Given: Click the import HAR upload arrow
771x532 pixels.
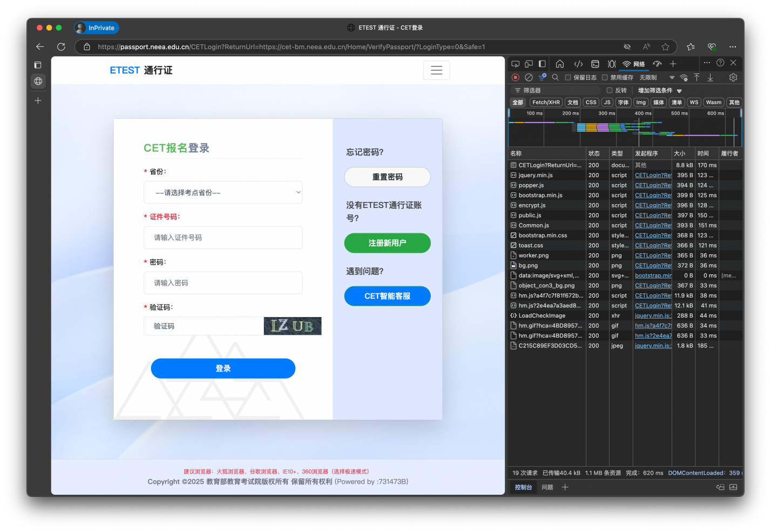Looking at the screenshot, I should (696, 78).
